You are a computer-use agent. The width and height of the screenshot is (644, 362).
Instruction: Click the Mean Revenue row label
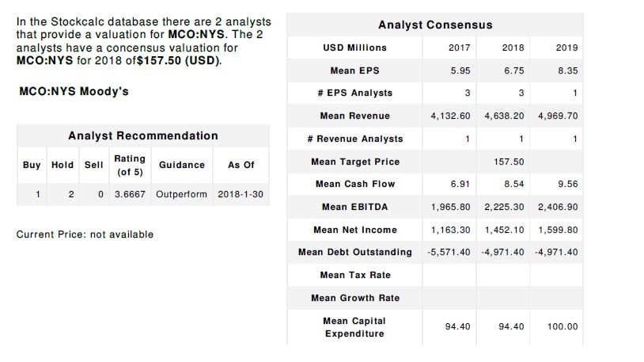pos(354,116)
